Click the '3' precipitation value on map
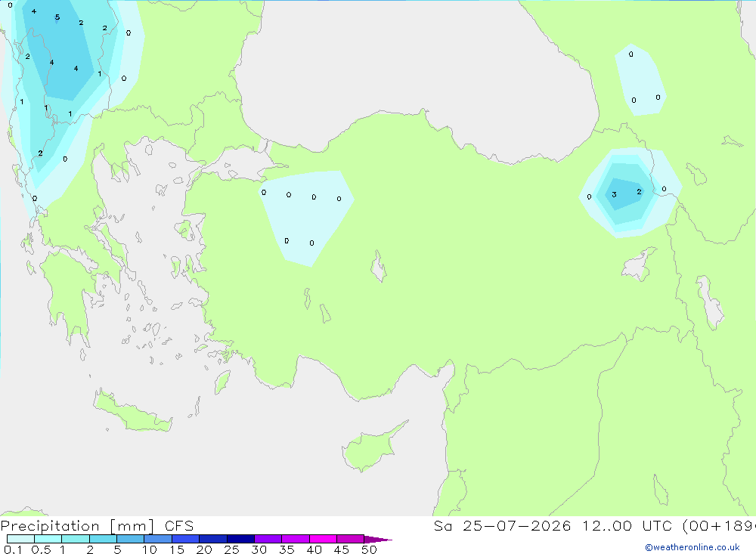 click(614, 195)
